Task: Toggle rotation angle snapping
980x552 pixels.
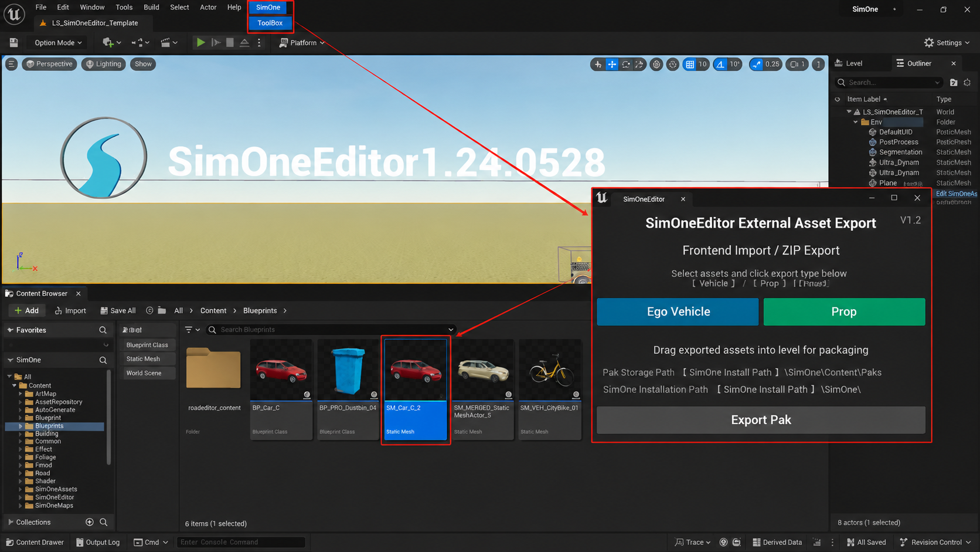Action: coord(720,64)
